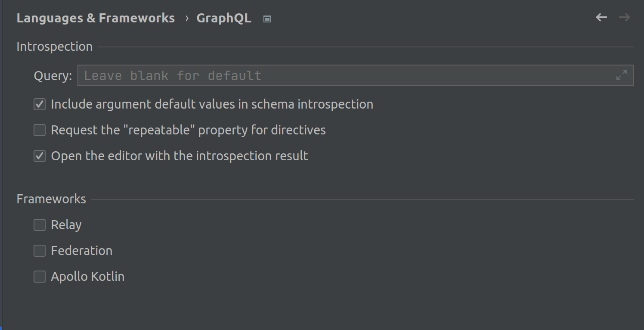Click the back navigation arrow
Image resolution: width=644 pixels, height=330 pixels.
[601, 18]
